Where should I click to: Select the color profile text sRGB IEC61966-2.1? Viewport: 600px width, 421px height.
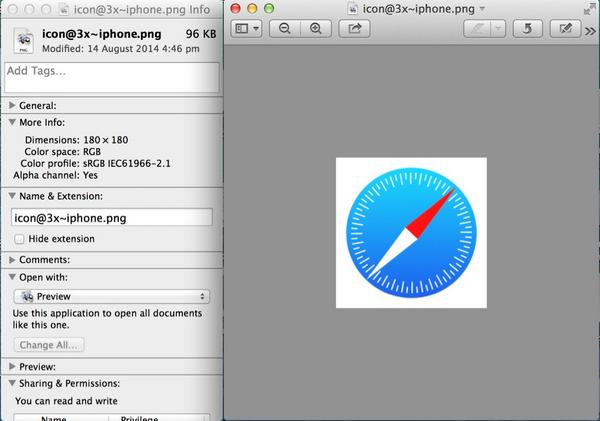[x=127, y=164]
